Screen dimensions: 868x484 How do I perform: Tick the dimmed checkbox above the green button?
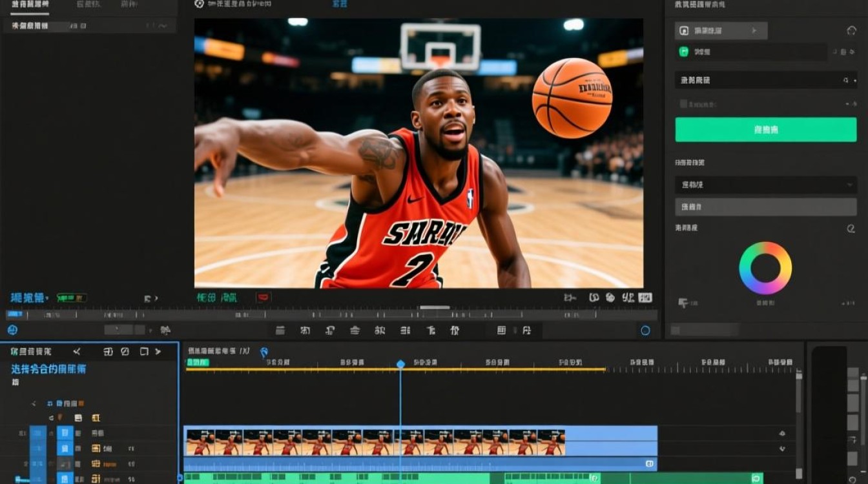coord(683,104)
